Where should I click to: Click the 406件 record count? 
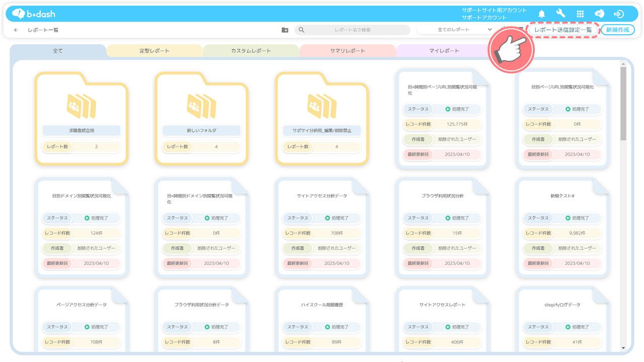click(x=457, y=342)
